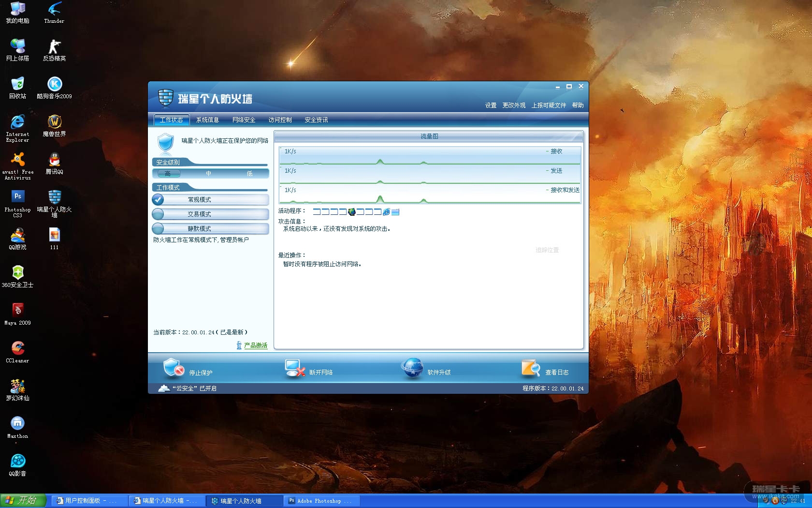This screenshot has width=812, height=508.
Task: Select the Internet Explorer desktop icon
Action: pos(17,128)
